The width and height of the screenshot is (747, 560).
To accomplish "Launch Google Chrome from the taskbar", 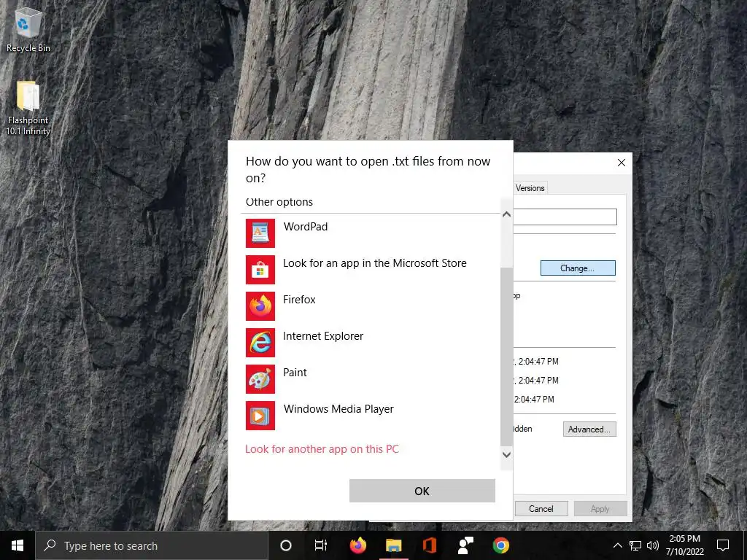I will coord(500,545).
